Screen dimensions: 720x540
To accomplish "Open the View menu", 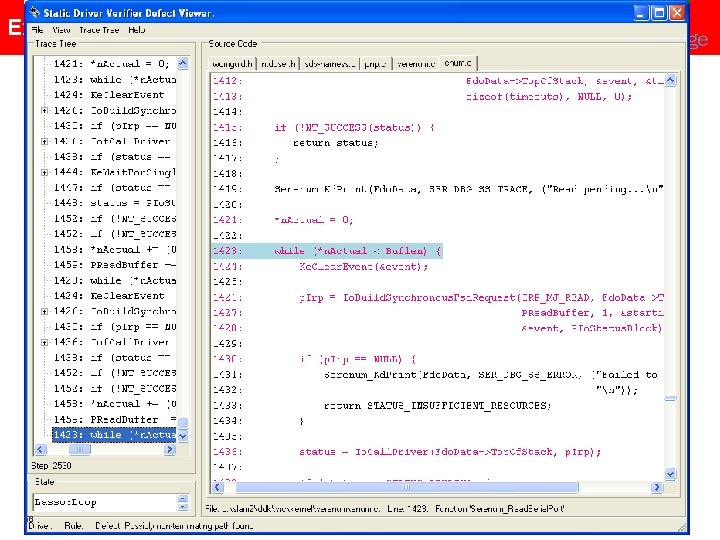I will point(61,30).
